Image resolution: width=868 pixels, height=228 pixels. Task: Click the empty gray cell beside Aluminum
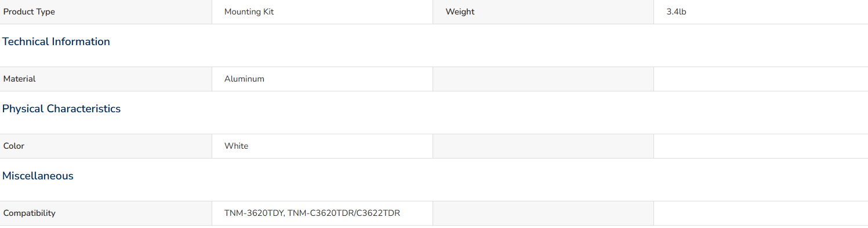coord(543,79)
